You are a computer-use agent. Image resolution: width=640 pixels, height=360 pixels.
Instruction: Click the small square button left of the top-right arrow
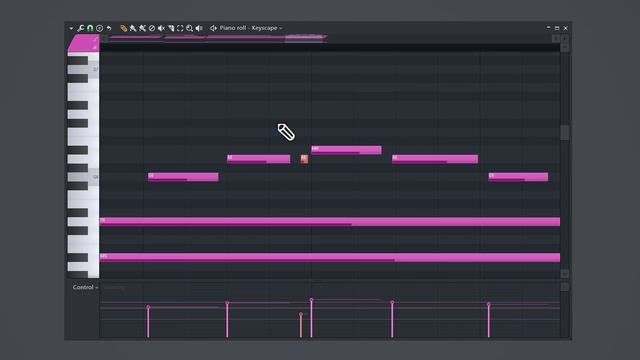(x=556, y=38)
